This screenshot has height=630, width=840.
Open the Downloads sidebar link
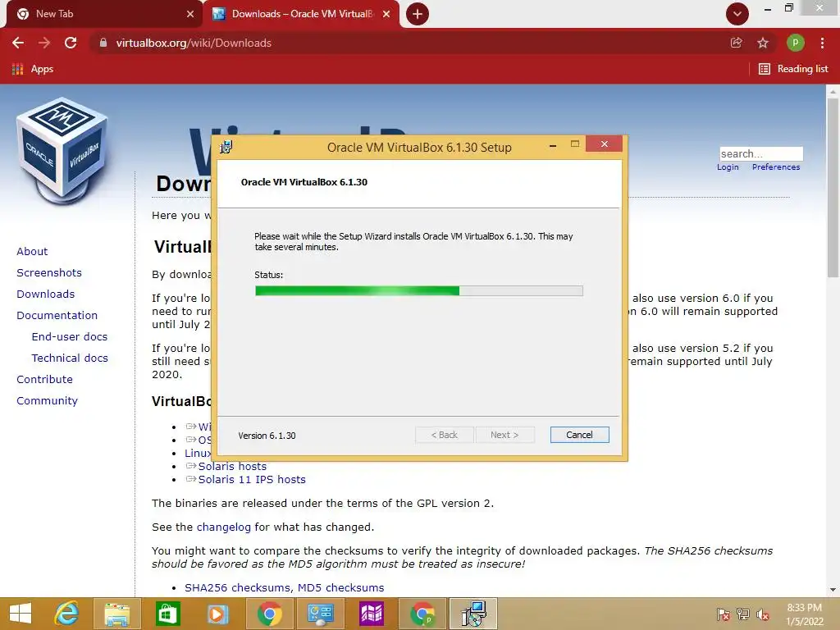pos(46,294)
